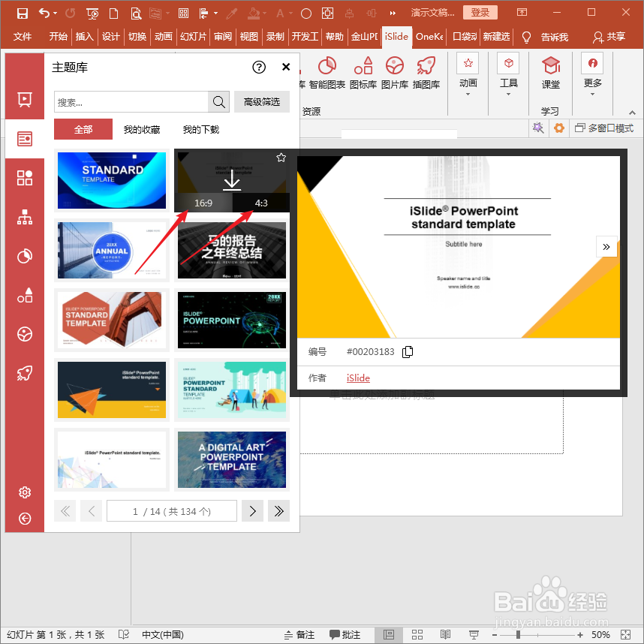Choose 16:9 aspect ratio for template
This screenshot has width=644, height=644.
(x=203, y=203)
